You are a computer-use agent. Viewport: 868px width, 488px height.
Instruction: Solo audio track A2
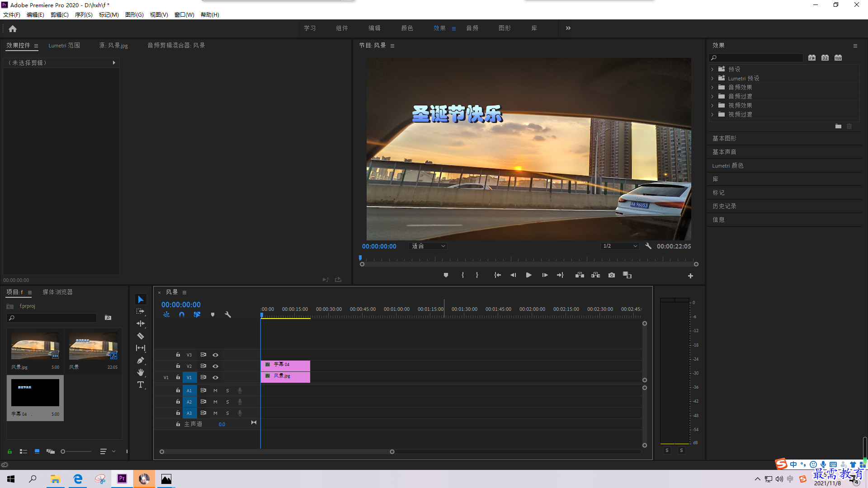tap(227, 402)
